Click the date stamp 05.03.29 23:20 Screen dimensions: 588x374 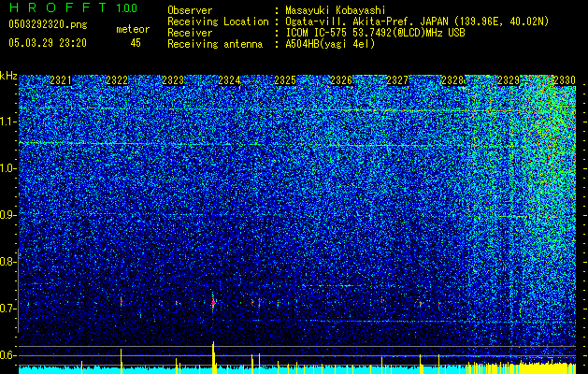tap(48, 43)
